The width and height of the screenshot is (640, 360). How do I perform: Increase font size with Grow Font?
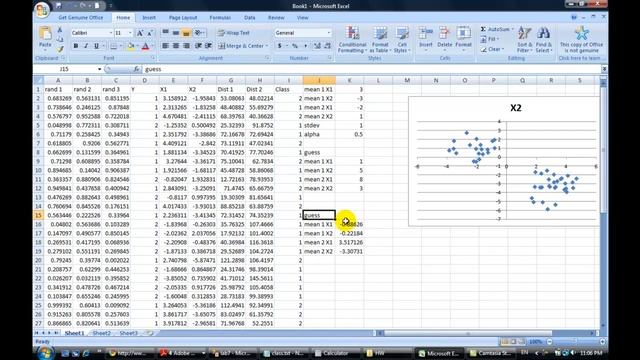point(140,33)
